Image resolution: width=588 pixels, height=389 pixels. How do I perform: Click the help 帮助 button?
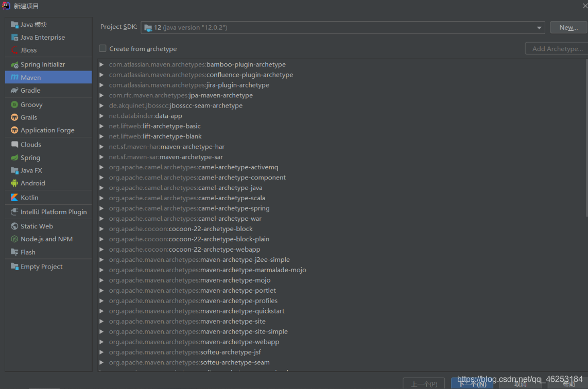click(568, 384)
